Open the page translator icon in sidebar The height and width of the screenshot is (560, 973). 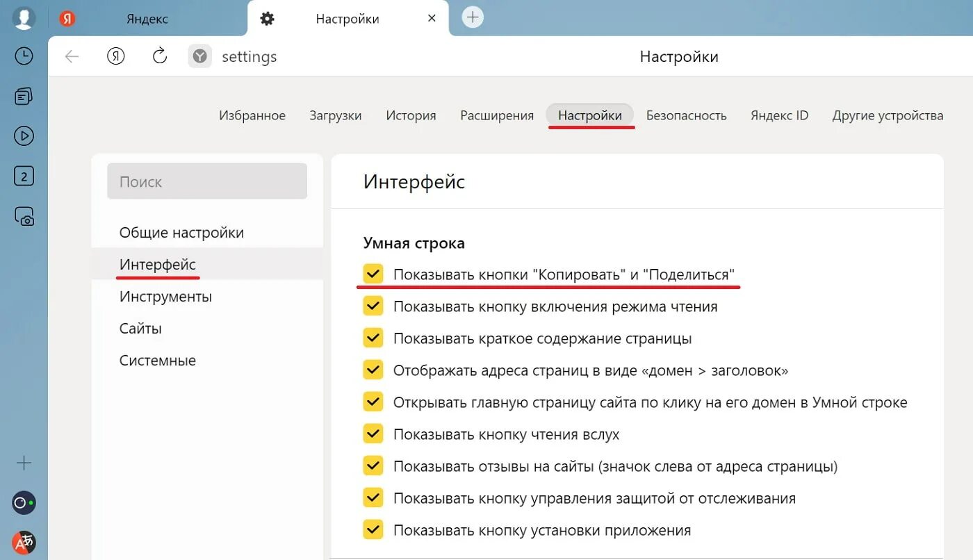tap(24, 542)
